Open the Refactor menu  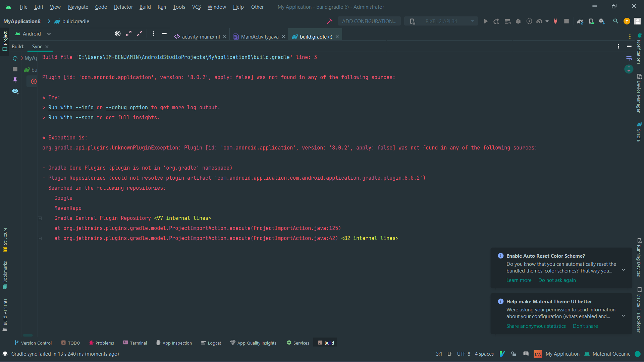tap(123, 7)
